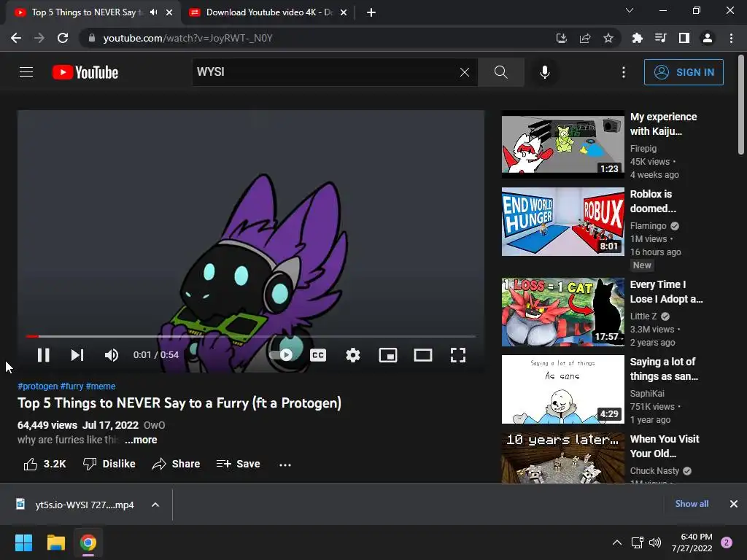Open Roblox is doomed video thumbnail
Viewport: 747px width, 560px height.
[x=562, y=222]
